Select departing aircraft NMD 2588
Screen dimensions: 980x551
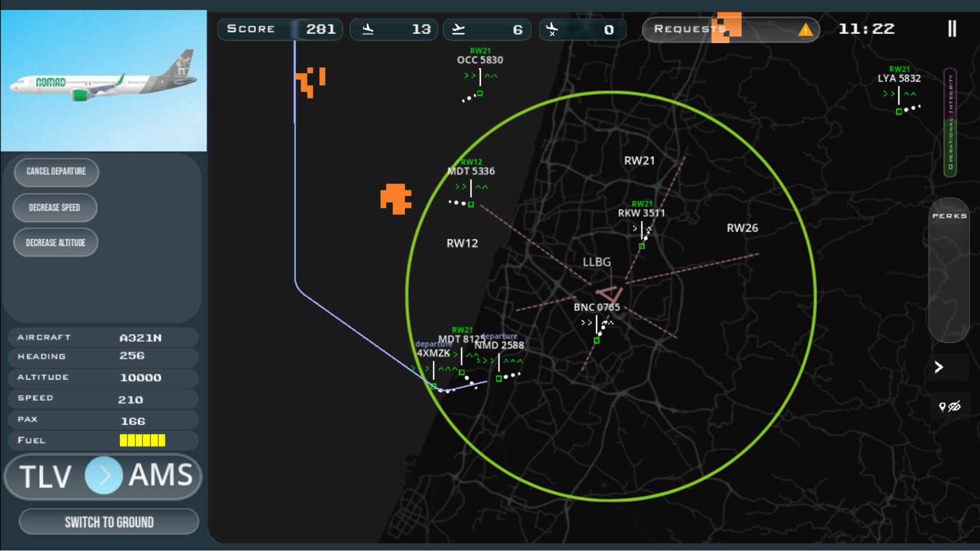tap(499, 345)
